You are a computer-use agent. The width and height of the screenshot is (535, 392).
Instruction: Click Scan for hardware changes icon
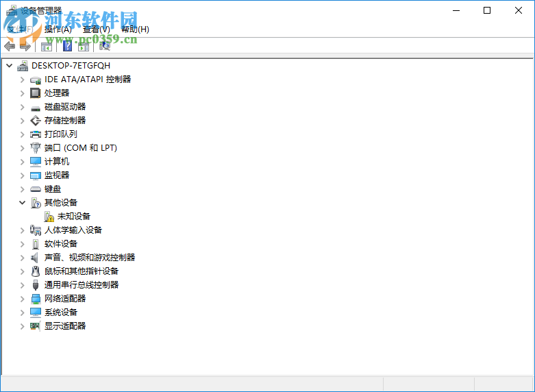[x=104, y=46]
